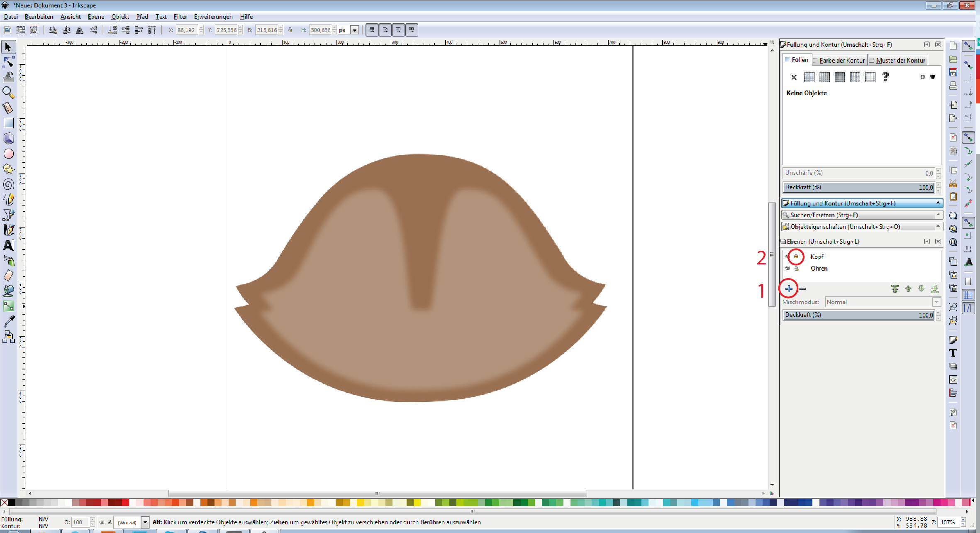The image size is (980, 533).
Task: Select the Star polygon tool
Action: coord(8,169)
